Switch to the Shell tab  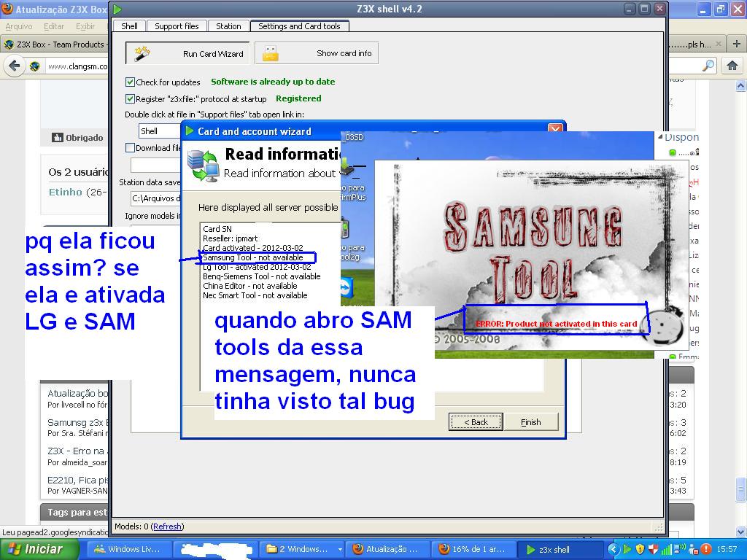coord(129,26)
